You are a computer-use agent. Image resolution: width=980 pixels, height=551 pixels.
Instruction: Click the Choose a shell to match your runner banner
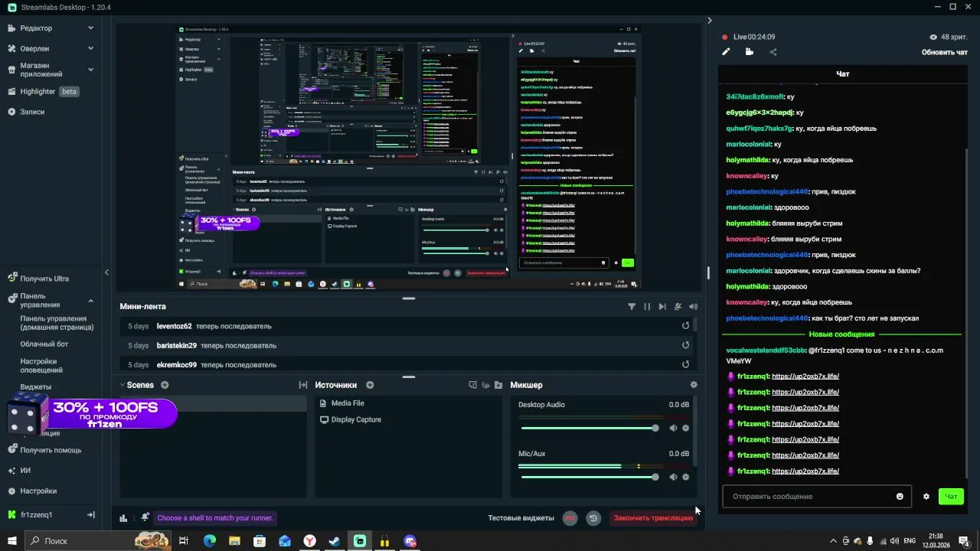(x=215, y=518)
